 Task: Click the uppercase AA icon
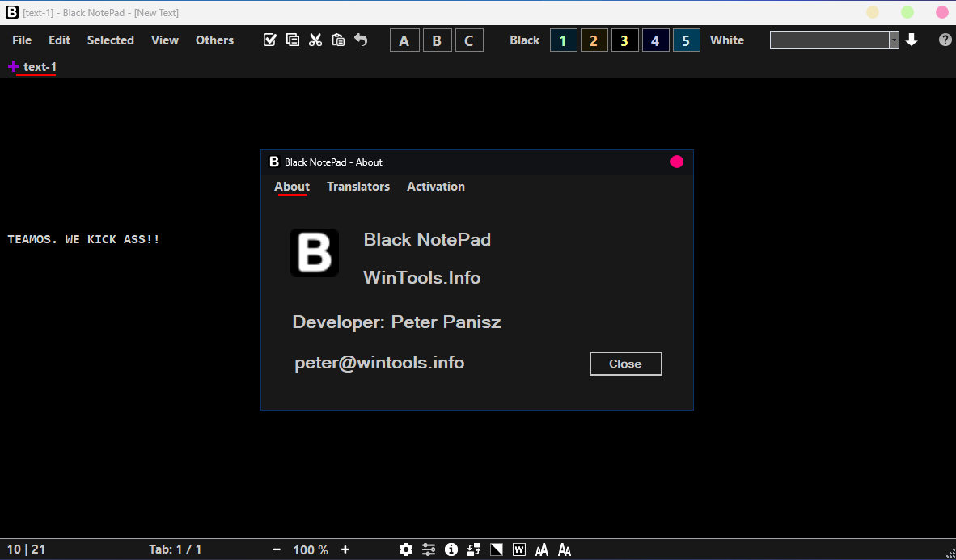pyautogui.click(x=541, y=550)
